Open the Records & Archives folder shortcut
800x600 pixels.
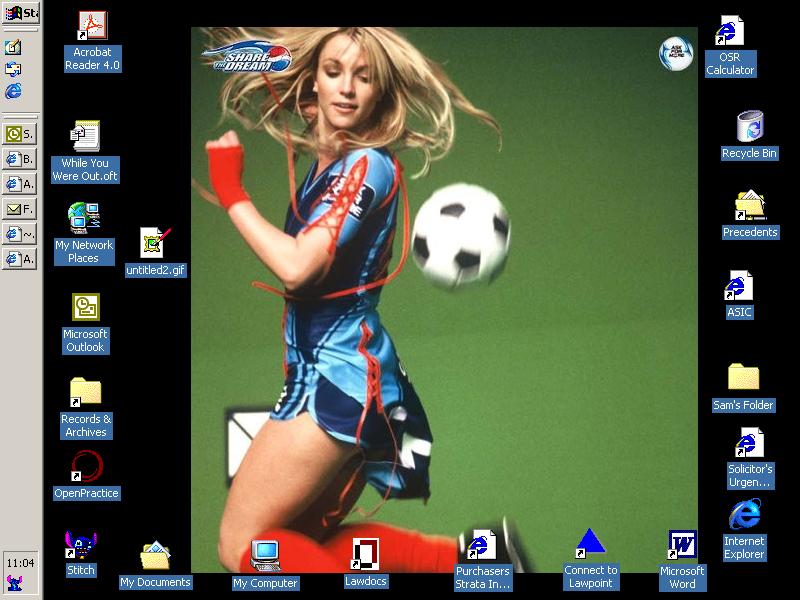[86, 392]
